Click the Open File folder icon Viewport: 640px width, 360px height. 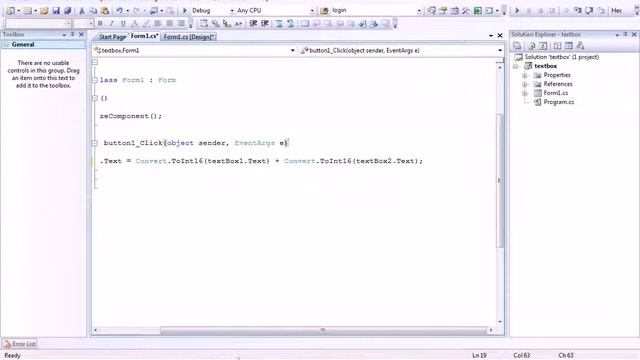44,11
